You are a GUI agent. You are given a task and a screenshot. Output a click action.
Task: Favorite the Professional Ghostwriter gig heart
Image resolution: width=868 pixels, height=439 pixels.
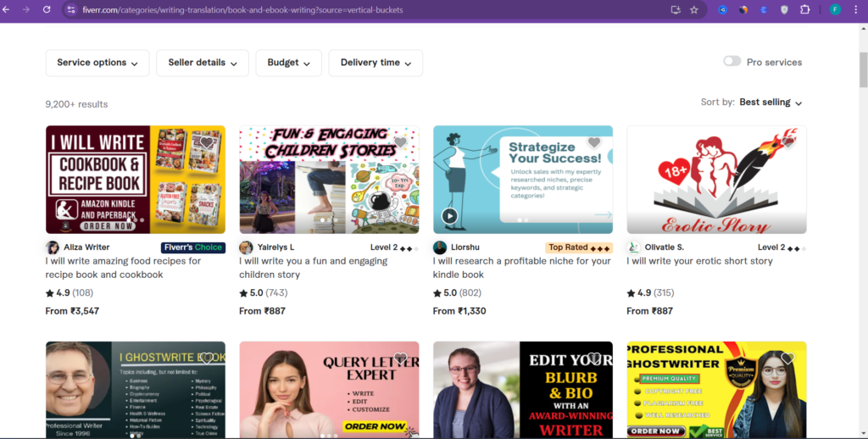pos(787,358)
